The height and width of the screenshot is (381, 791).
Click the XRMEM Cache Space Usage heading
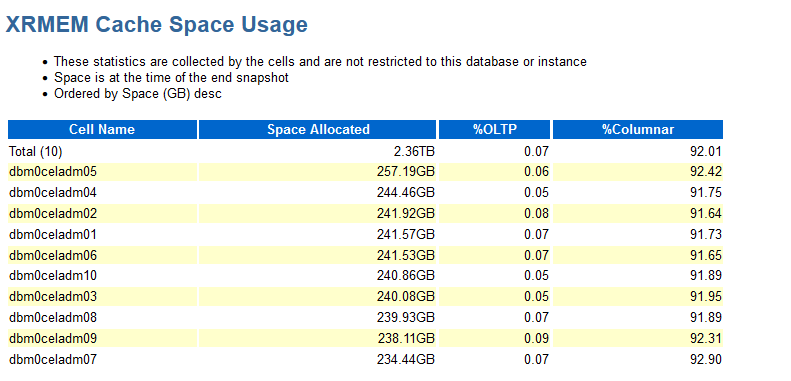coord(156,25)
